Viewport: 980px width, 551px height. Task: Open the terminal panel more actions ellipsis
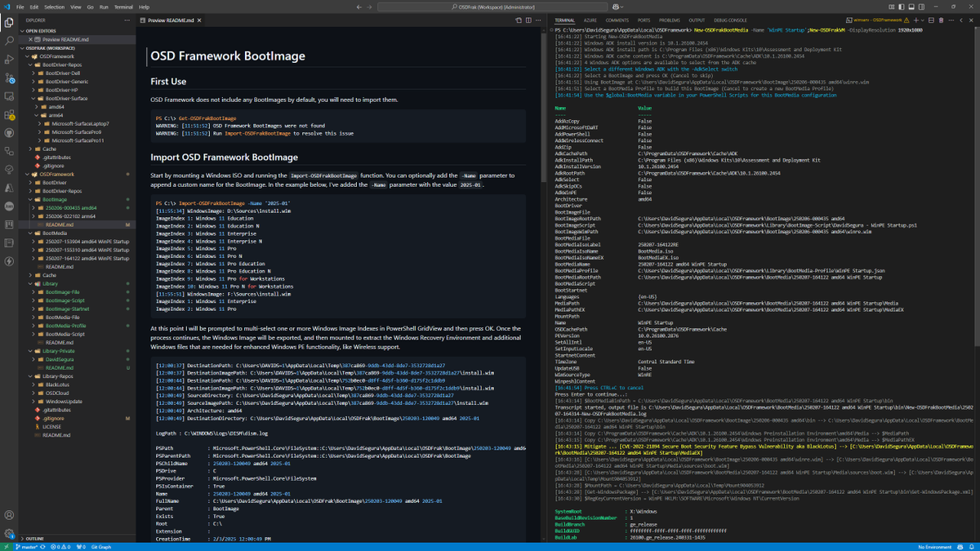(953, 20)
